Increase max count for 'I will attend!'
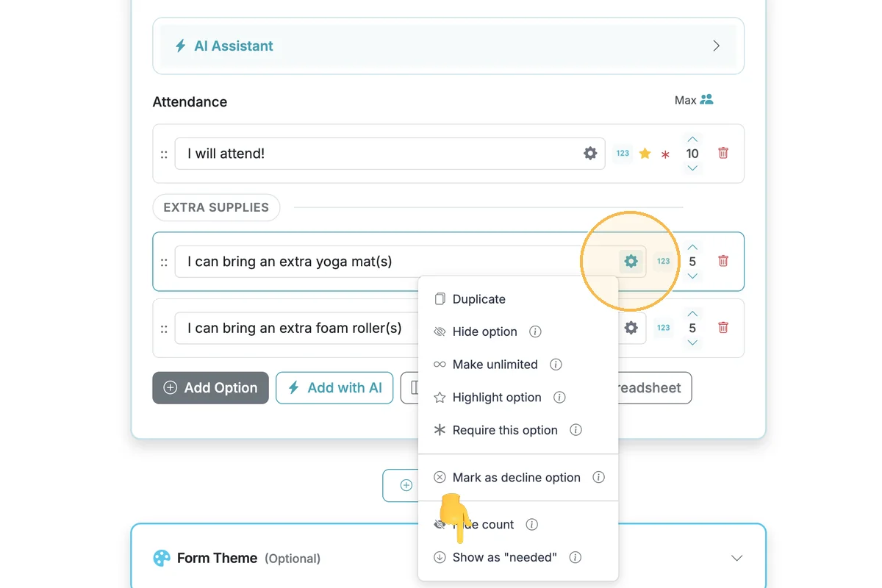 pyautogui.click(x=692, y=139)
